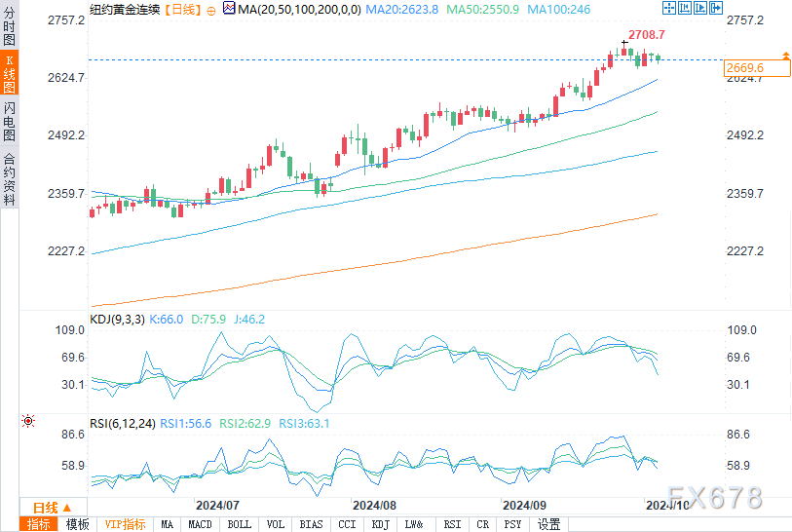
Task: Click the 设置 settings button
Action: [x=548, y=524]
